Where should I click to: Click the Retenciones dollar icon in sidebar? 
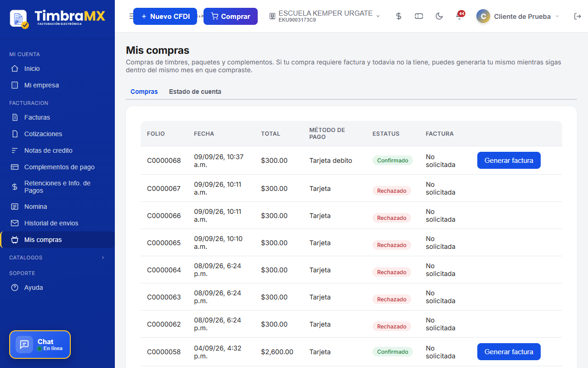point(15,187)
